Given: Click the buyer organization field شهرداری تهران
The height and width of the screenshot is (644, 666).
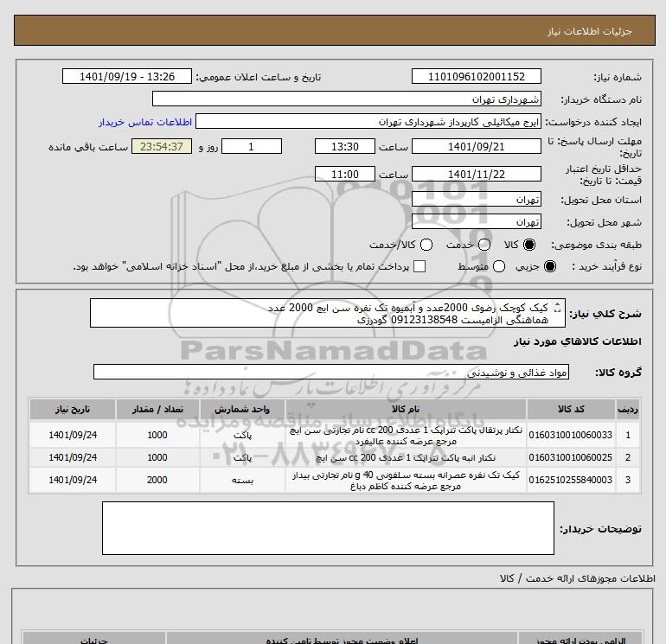Looking at the screenshot, I should click(x=347, y=99).
